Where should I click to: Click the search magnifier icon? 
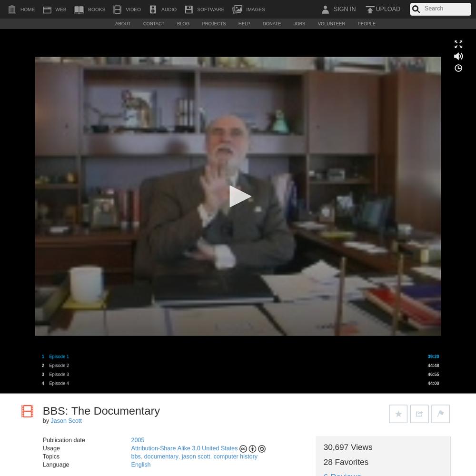(x=416, y=9)
